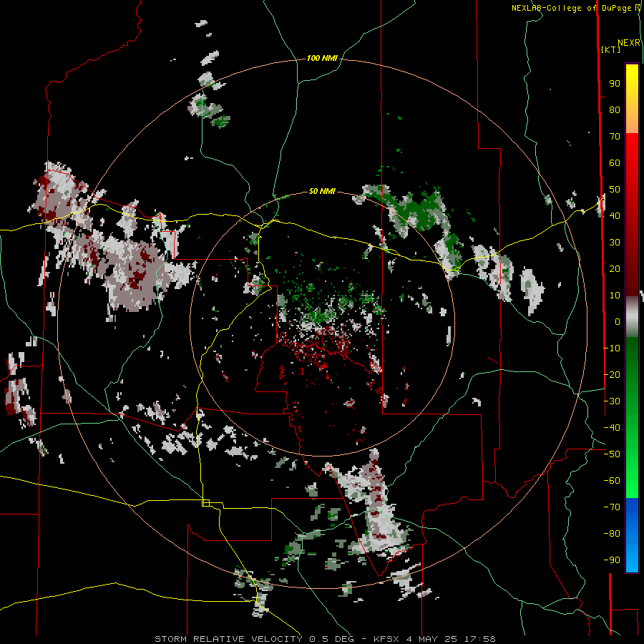Select the -80 scale label

[612, 534]
